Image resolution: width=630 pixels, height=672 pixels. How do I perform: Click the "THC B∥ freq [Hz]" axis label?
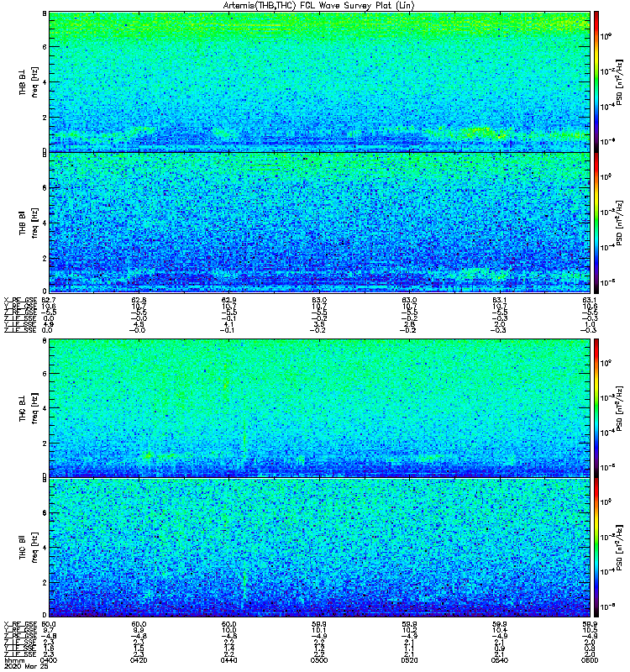click(28, 548)
